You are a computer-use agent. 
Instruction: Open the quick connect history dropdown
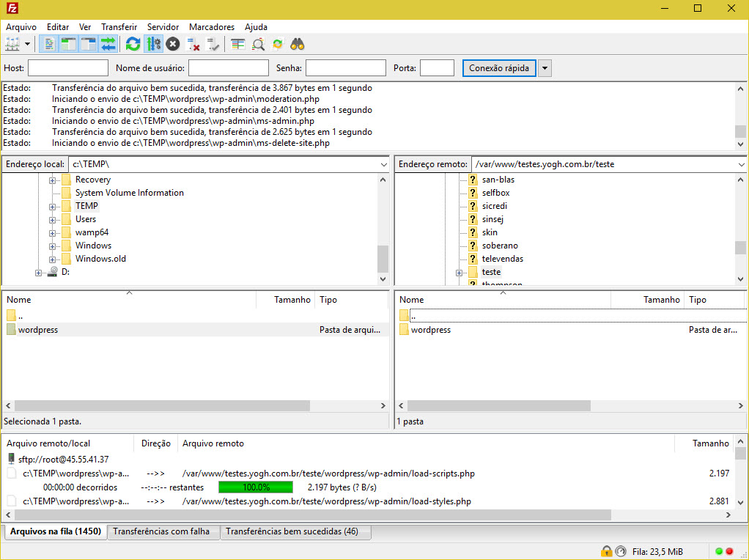[545, 68]
